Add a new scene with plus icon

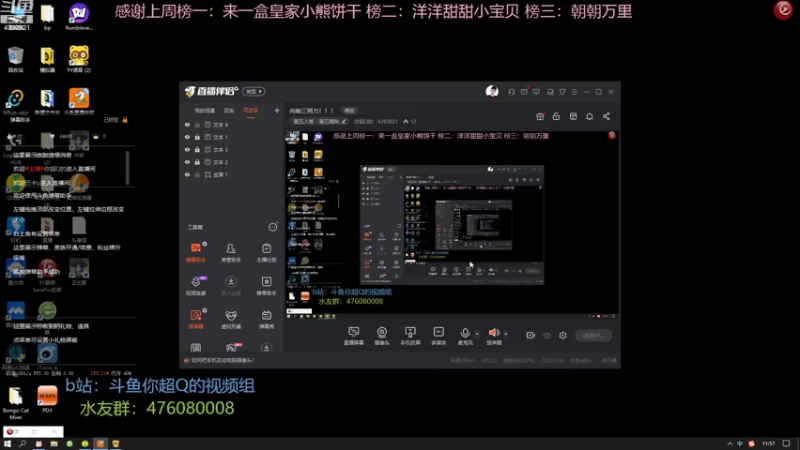click(x=277, y=110)
